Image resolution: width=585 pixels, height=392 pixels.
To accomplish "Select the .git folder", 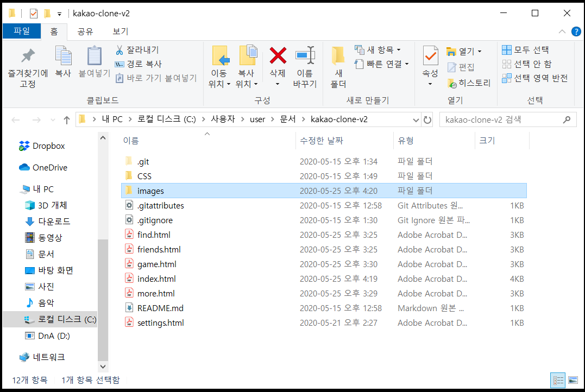I will point(324,161).
